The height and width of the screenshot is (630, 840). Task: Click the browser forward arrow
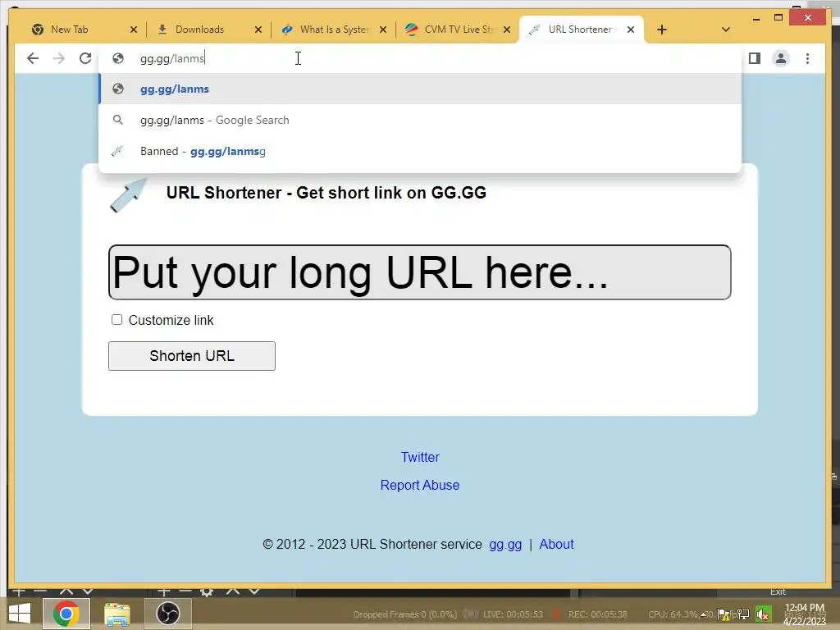[59, 58]
